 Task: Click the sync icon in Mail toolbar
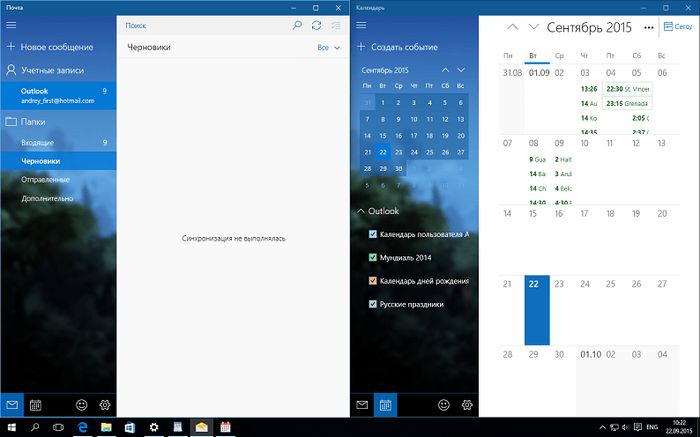tap(317, 24)
